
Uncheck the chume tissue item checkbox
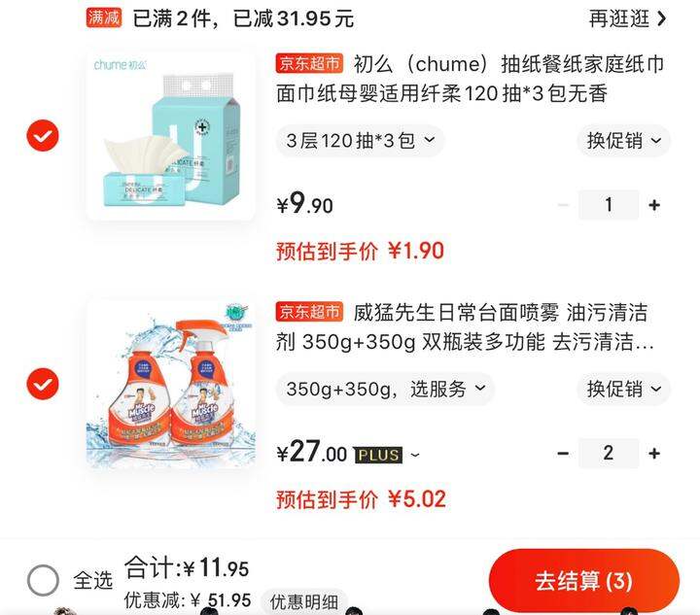(x=43, y=136)
